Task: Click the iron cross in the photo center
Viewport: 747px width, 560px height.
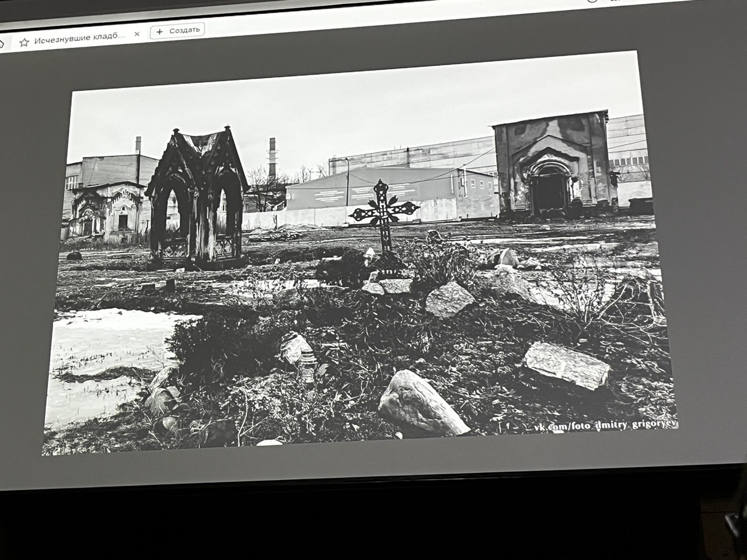Action: click(383, 212)
